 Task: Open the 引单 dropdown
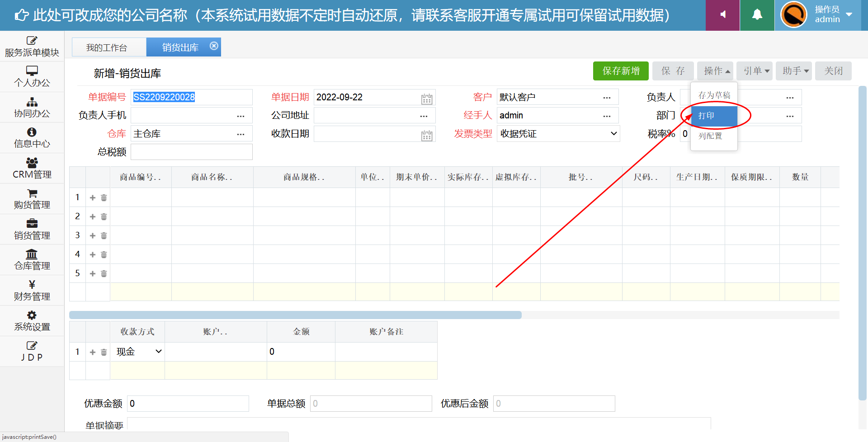point(755,71)
